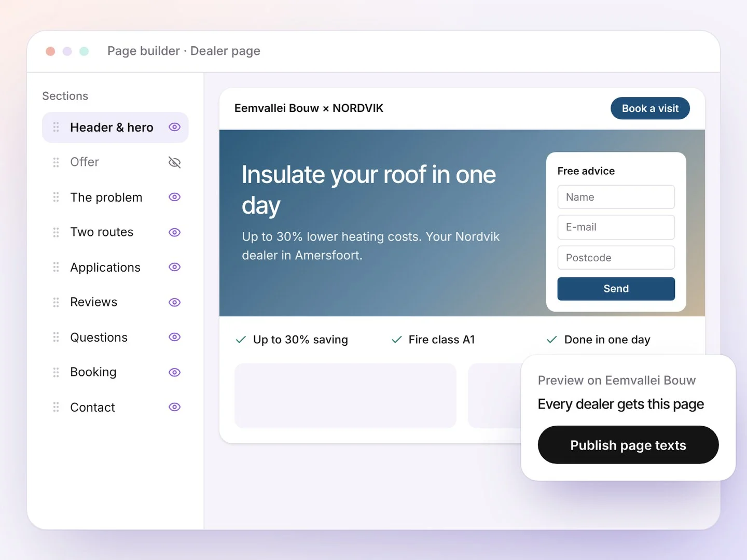Focus the Postcode input field
The height and width of the screenshot is (560, 747).
pyautogui.click(x=616, y=258)
